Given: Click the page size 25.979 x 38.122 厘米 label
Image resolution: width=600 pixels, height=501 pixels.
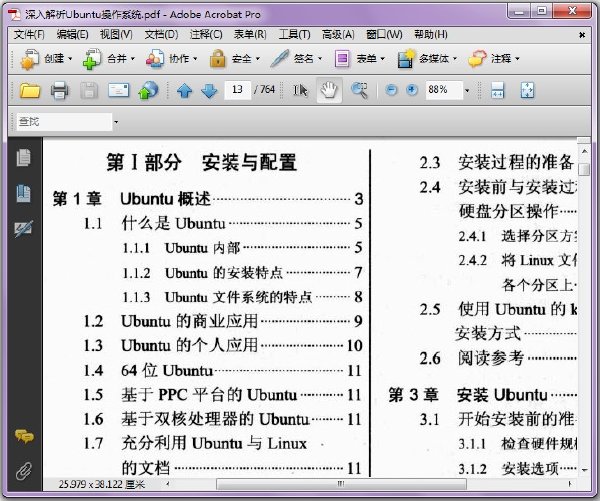Looking at the screenshot, I should click(102, 484).
